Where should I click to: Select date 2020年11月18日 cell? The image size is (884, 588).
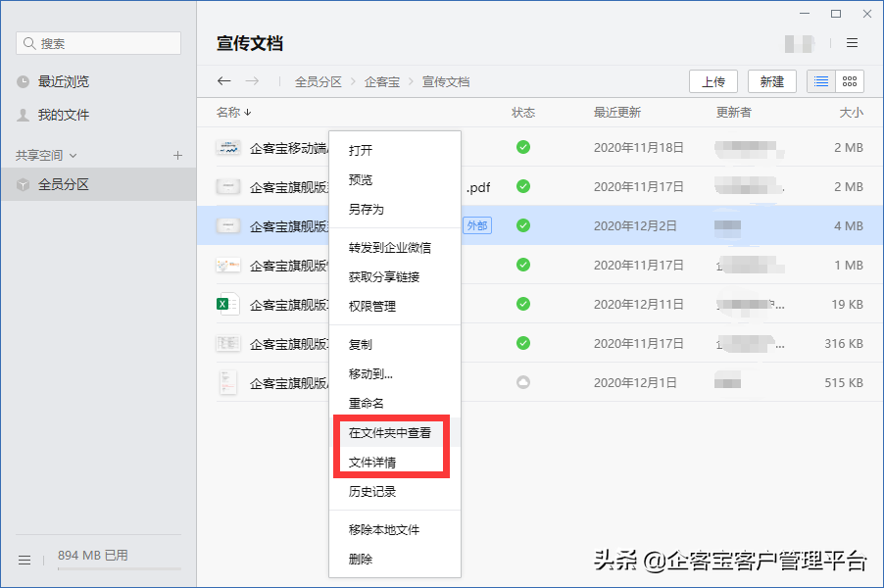[638, 148]
